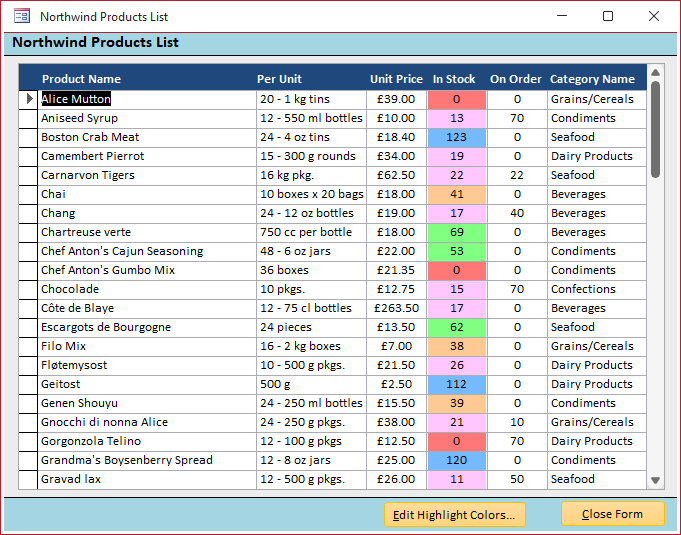Click the pink In Stock cell showing 13
The width and height of the screenshot is (681, 535).
(x=456, y=118)
